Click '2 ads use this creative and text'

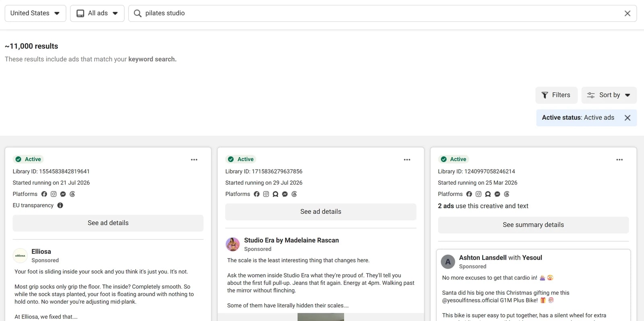[x=483, y=206]
